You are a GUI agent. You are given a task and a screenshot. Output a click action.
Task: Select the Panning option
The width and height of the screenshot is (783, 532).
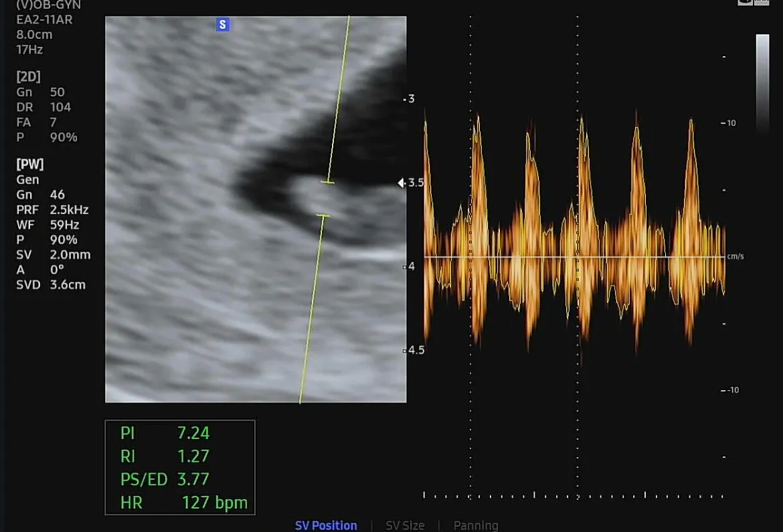point(476,525)
